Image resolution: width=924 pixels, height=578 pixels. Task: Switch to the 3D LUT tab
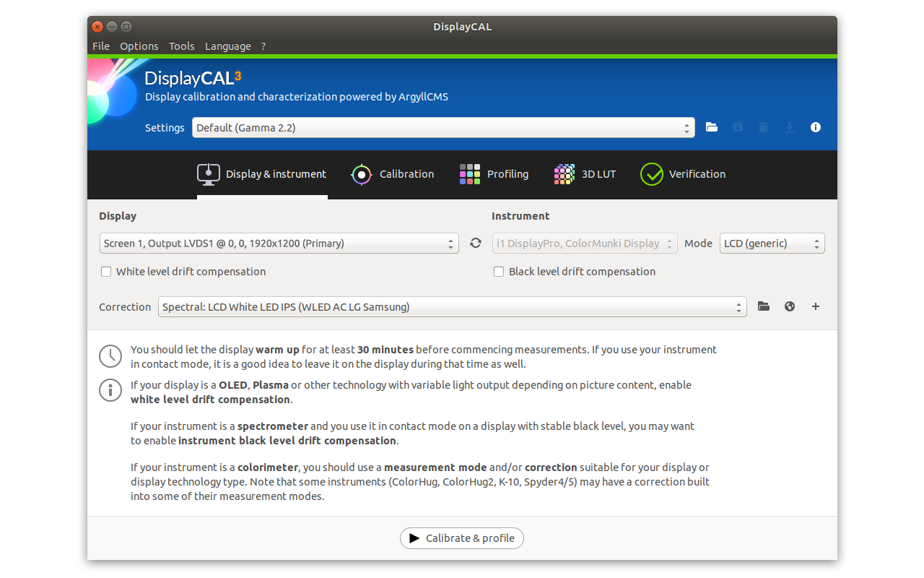[x=585, y=174]
